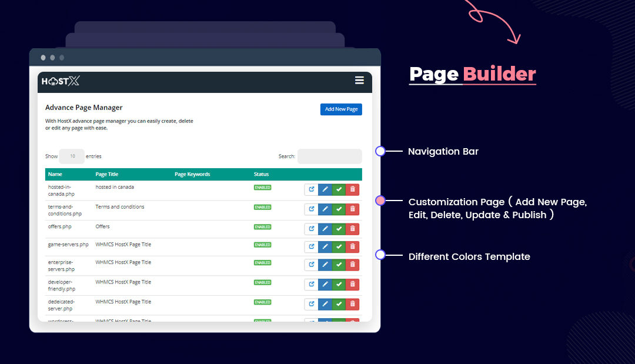Click the enterprise-servers.php name cell

pos(61,266)
